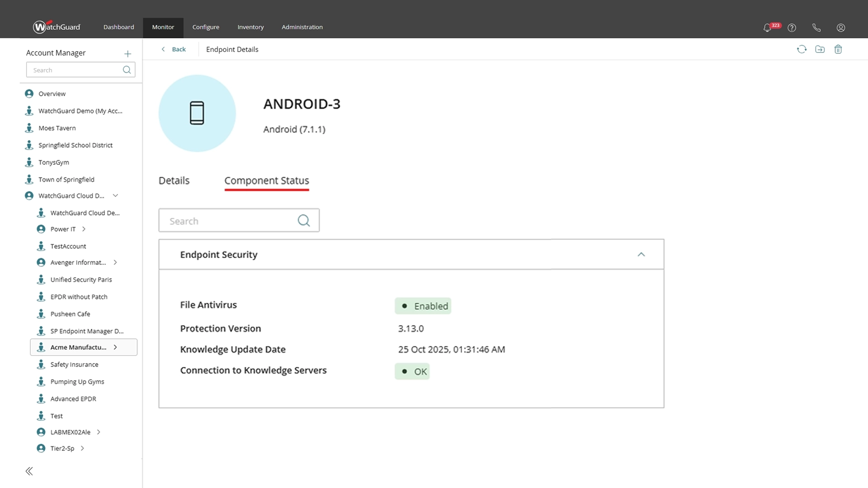Expand the Power IT account
The width and height of the screenshot is (868, 488).
coord(84,229)
